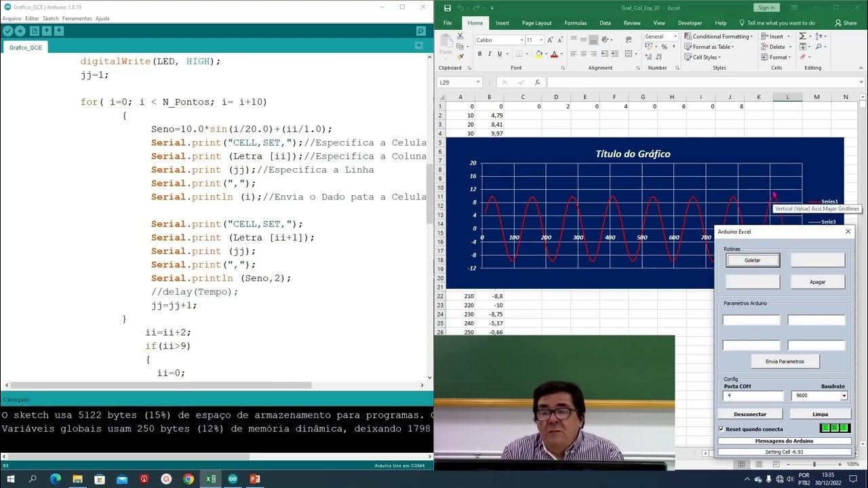Click the Sign in button
The height and width of the screenshot is (488, 868).
point(766,7)
